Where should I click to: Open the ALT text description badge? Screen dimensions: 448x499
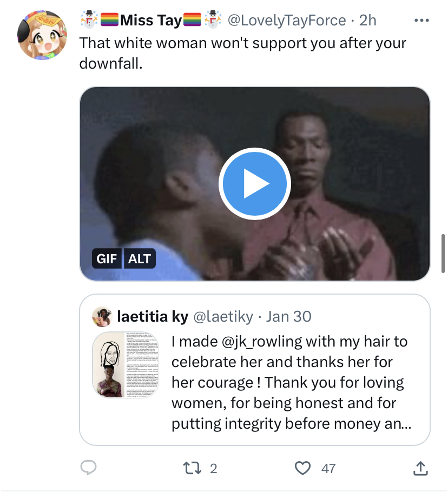[x=140, y=258]
